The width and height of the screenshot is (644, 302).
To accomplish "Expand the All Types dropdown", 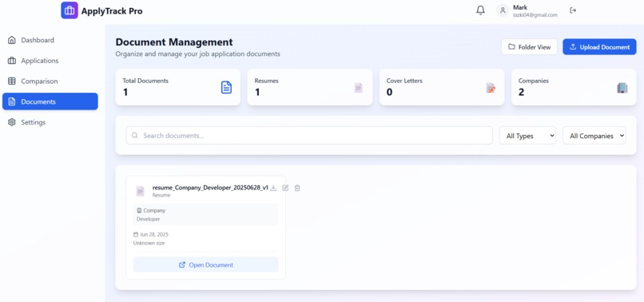I will tap(527, 136).
